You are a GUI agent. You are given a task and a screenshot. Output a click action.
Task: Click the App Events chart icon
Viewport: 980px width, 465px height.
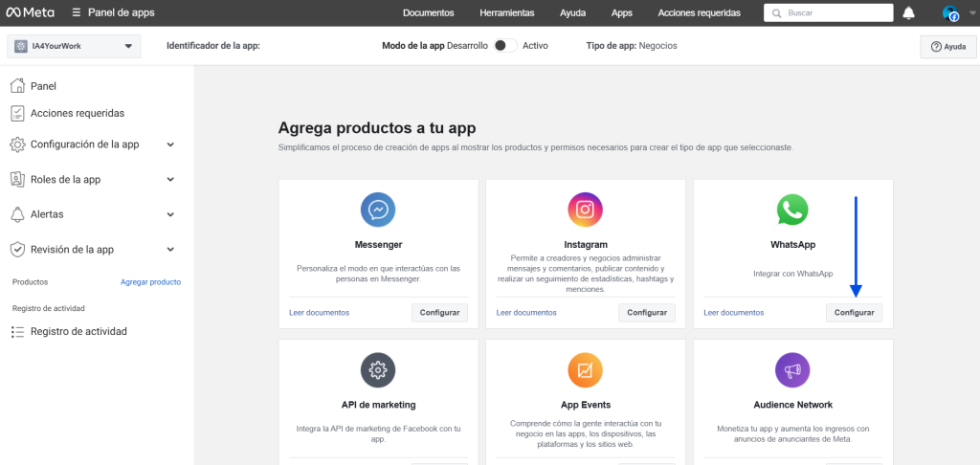585,370
